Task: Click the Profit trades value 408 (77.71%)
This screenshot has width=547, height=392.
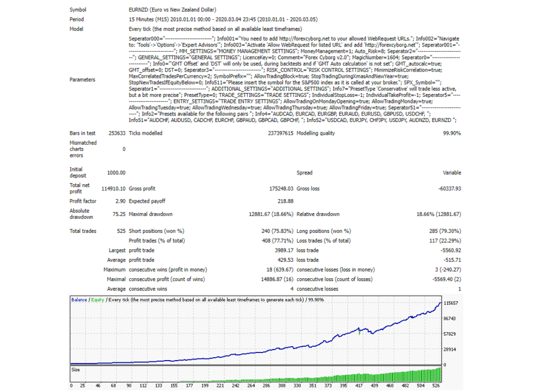Action: click(278, 240)
